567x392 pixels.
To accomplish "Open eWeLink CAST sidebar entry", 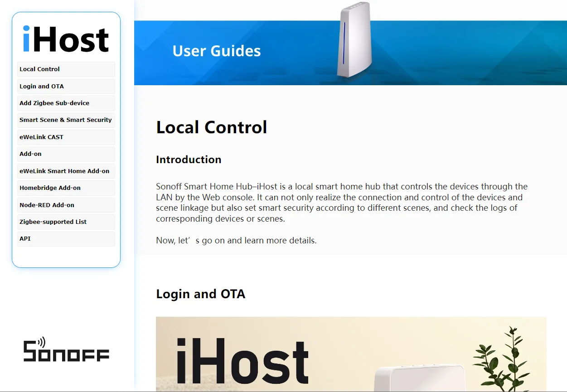I will (x=66, y=137).
